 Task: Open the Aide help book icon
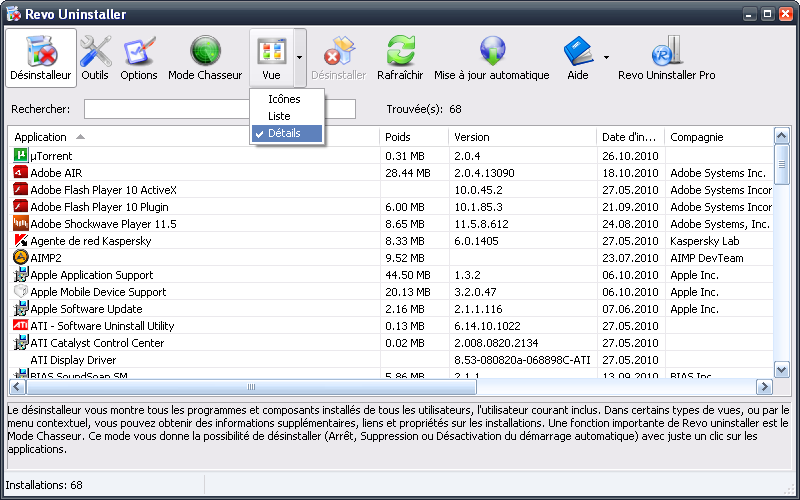tap(578, 51)
